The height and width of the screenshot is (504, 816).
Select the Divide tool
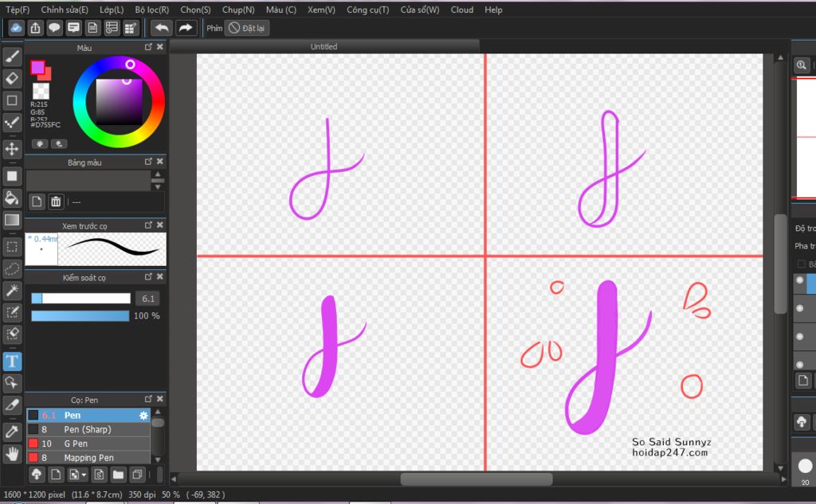coord(12,404)
